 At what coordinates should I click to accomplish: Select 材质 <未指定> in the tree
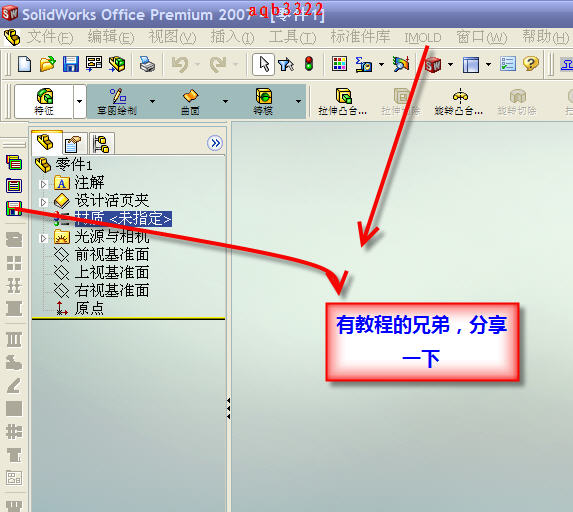coord(123,219)
